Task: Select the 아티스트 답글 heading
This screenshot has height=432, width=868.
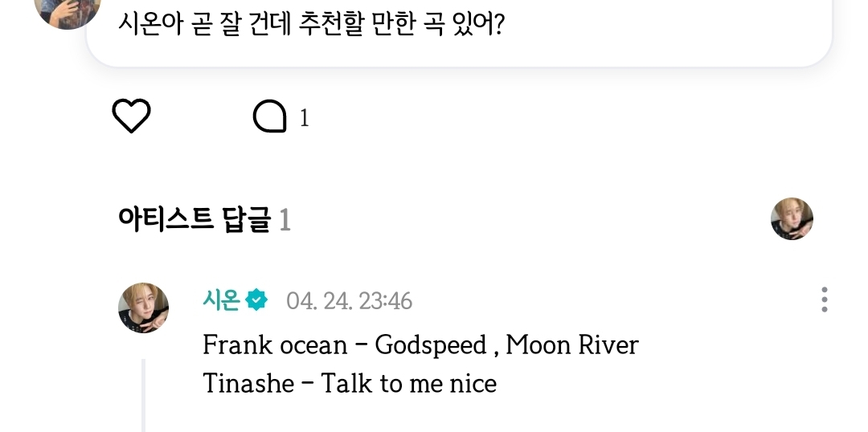Action: tap(194, 218)
